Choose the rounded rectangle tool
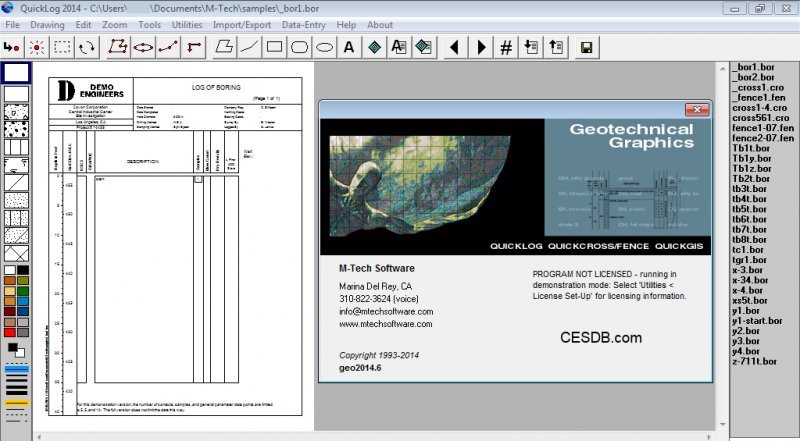The image size is (800, 441). [299, 47]
